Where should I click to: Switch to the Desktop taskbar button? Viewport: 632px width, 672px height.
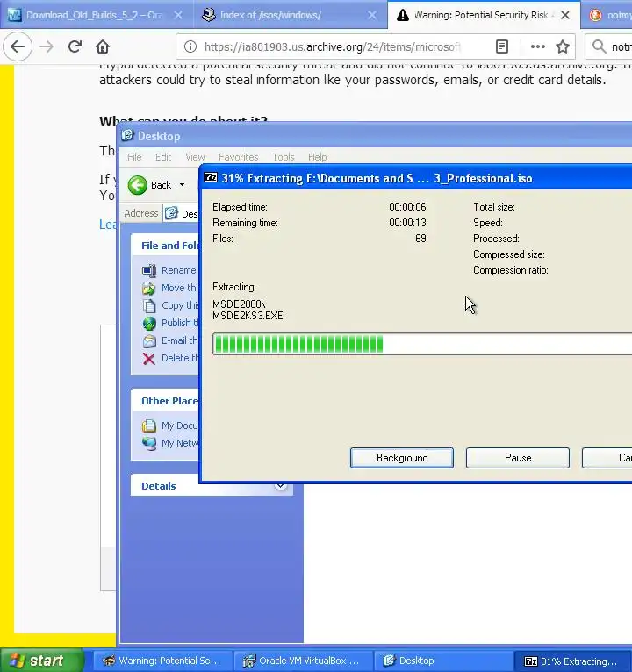click(x=443, y=661)
